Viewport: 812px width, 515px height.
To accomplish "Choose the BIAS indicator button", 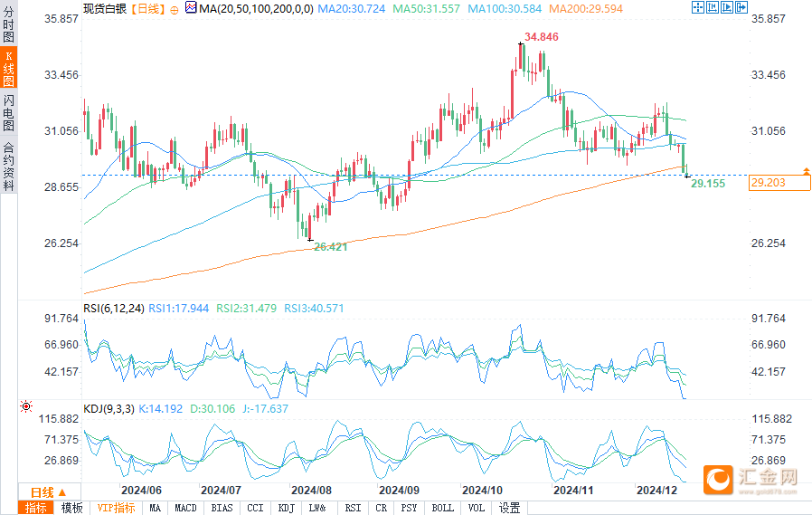I will (222, 509).
